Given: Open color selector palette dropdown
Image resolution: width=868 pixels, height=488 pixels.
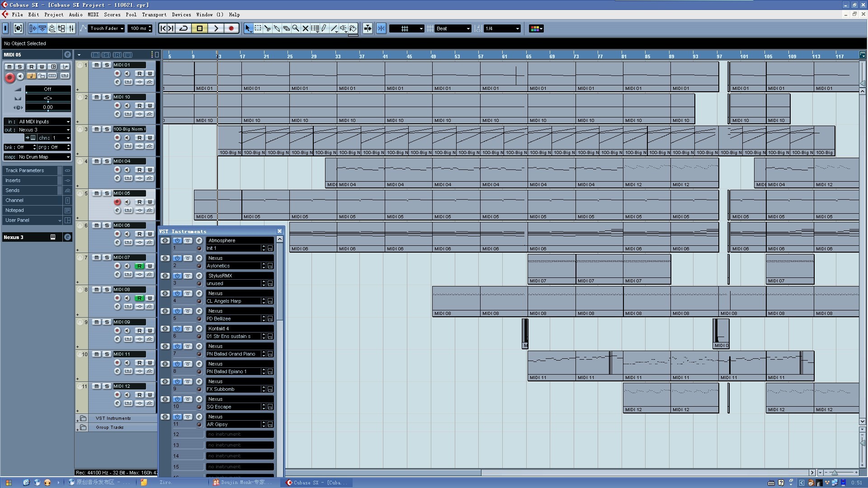Looking at the screenshot, I should click(536, 28).
